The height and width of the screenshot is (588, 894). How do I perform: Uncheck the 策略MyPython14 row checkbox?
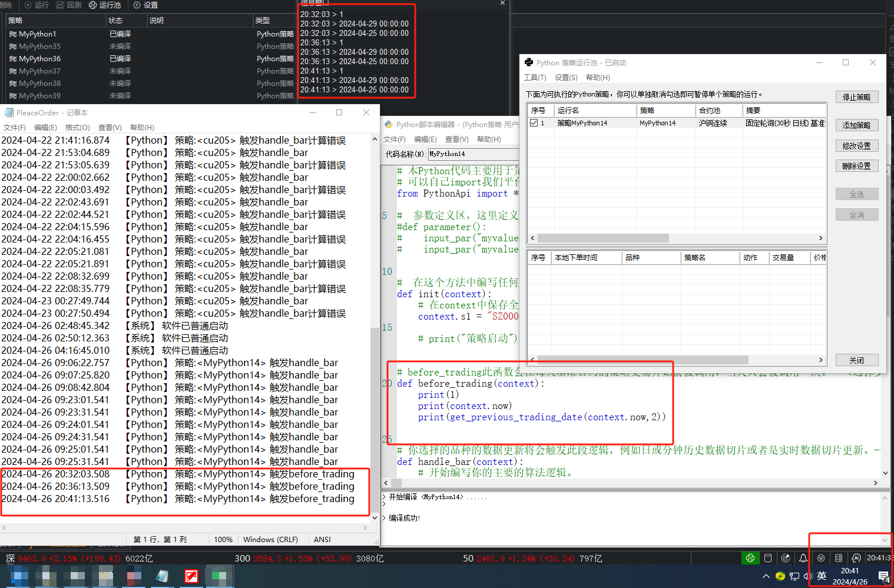pyautogui.click(x=534, y=123)
